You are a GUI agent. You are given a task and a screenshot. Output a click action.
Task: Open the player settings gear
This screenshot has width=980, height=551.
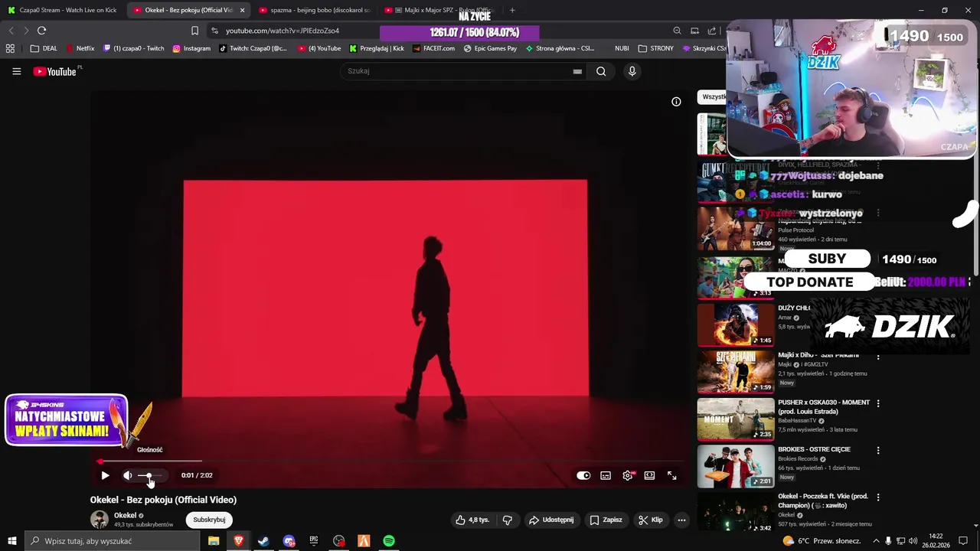[628, 475]
